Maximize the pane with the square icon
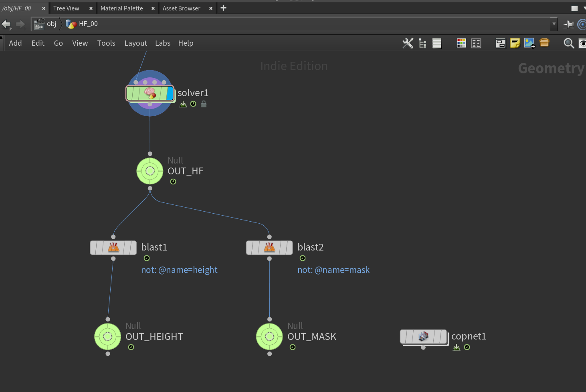Viewport: 586px width, 392px height. click(x=574, y=8)
